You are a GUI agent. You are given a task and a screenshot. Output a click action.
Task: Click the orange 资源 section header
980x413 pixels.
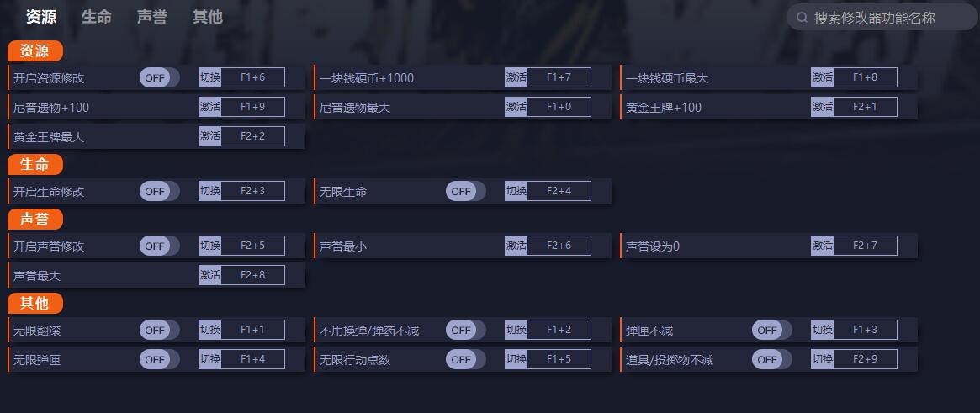(35, 50)
